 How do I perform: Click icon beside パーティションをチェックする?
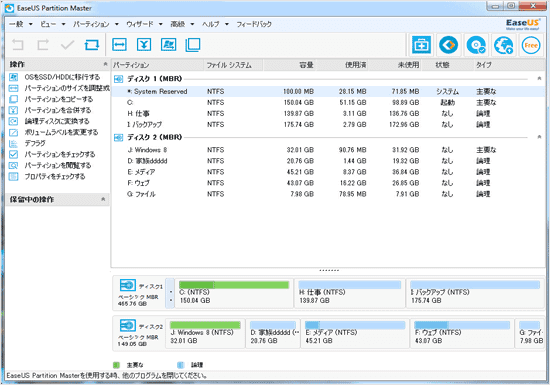13,154
